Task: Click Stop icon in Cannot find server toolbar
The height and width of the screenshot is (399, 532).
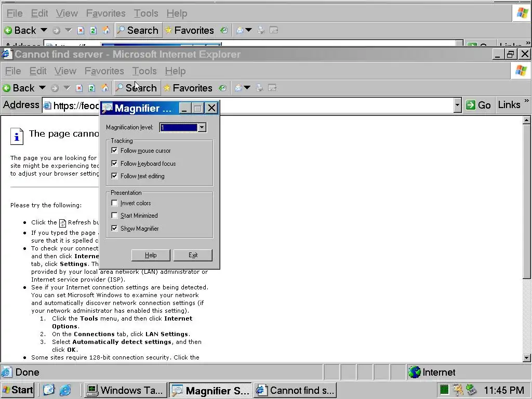Action: coord(79,88)
